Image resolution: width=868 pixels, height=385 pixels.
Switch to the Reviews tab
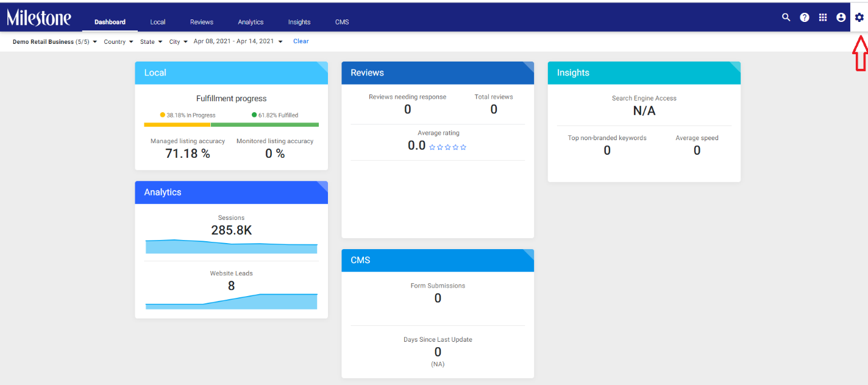click(202, 22)
